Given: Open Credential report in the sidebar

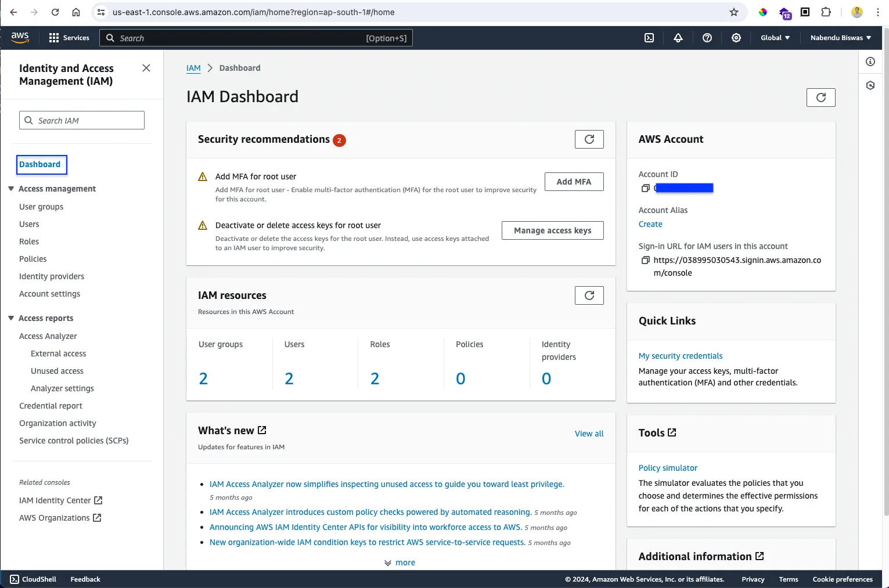Looking at the screenshot, I should point(51,406).
